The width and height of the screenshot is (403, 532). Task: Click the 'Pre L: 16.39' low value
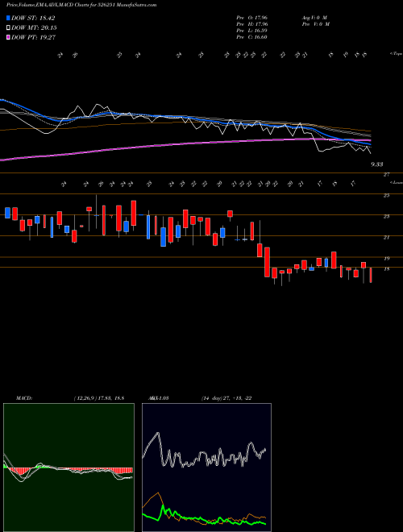[252, 31]
